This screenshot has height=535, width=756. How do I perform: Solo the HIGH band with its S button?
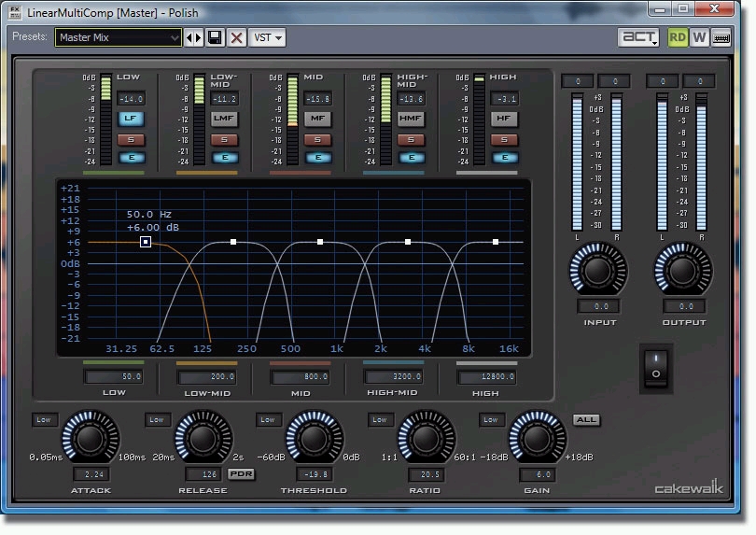click(x=504, y=140)
